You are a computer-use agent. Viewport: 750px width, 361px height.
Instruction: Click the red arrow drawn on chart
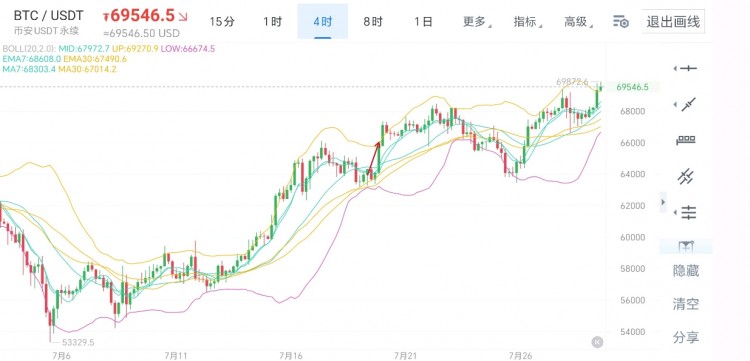coord(375,156)
